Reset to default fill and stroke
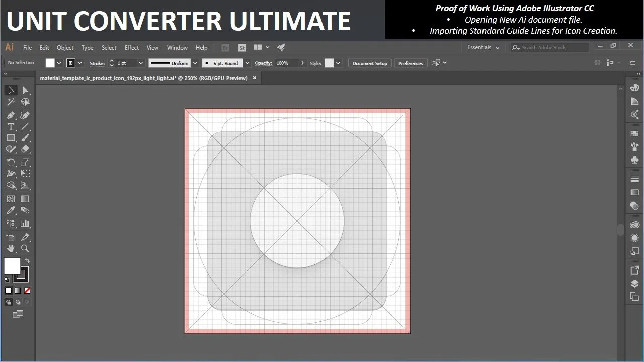The image size is (644, 362). [x=7, y=280]
